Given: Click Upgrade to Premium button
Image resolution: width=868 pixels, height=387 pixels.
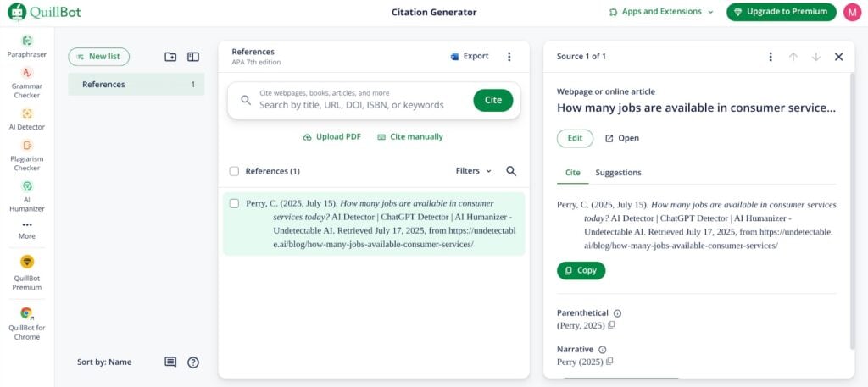Looking at the screenshot, I should click(781, 12).
